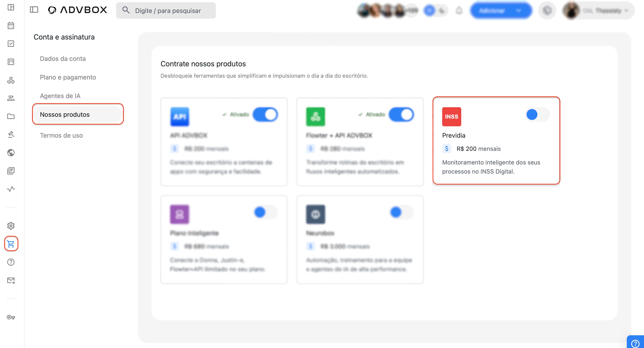Click the gavel legal sidebar icon
This screenshot has height=348, width=644.
click(x=11, y=134)
